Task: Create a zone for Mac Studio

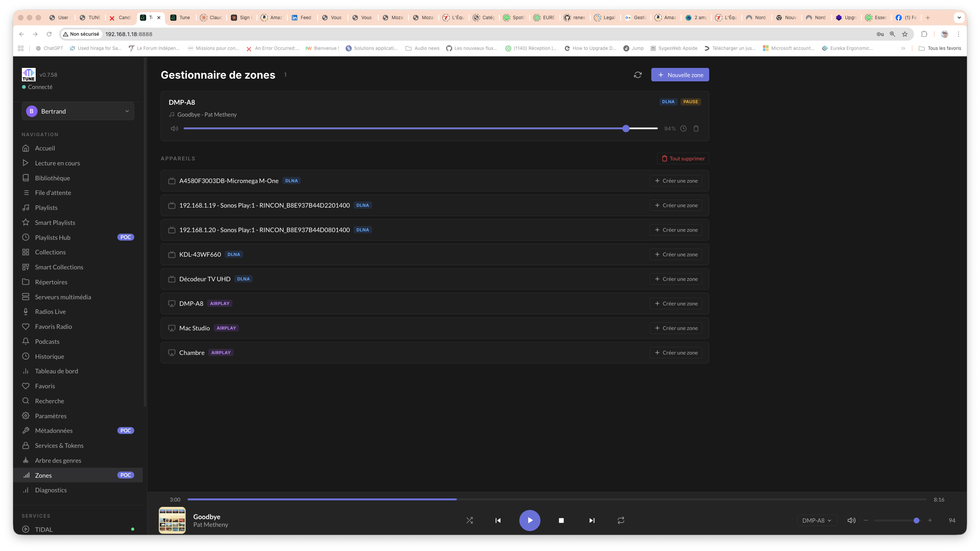Action: tap(676, 328)
